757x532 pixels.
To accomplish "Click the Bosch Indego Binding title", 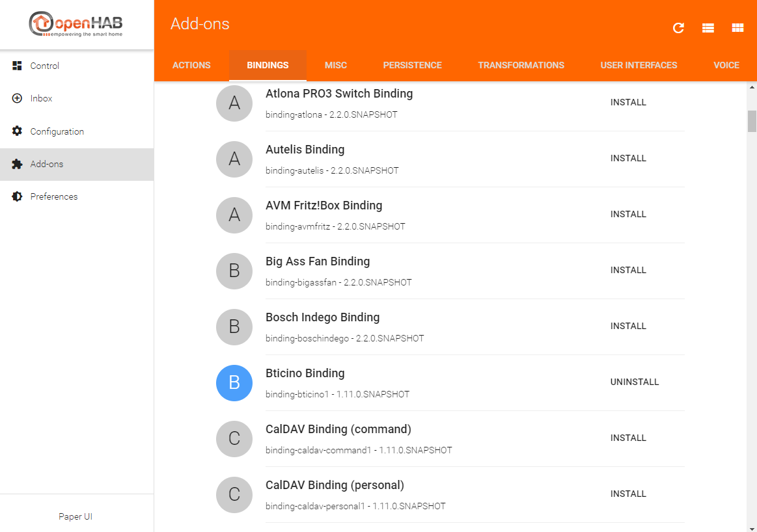I will point(322,317).
